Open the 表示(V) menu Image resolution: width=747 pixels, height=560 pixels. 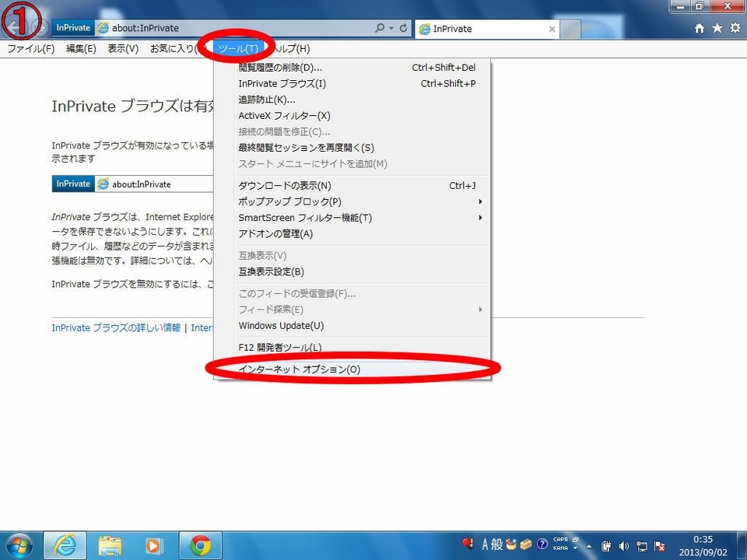(123, 48)
